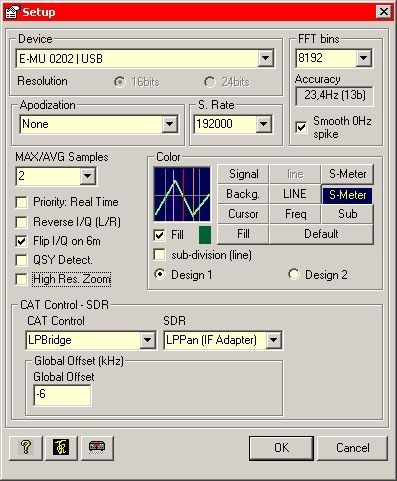This screenshot has width=397, height=481.
Task: Click the Fill color button
Action: click(243, 234)
